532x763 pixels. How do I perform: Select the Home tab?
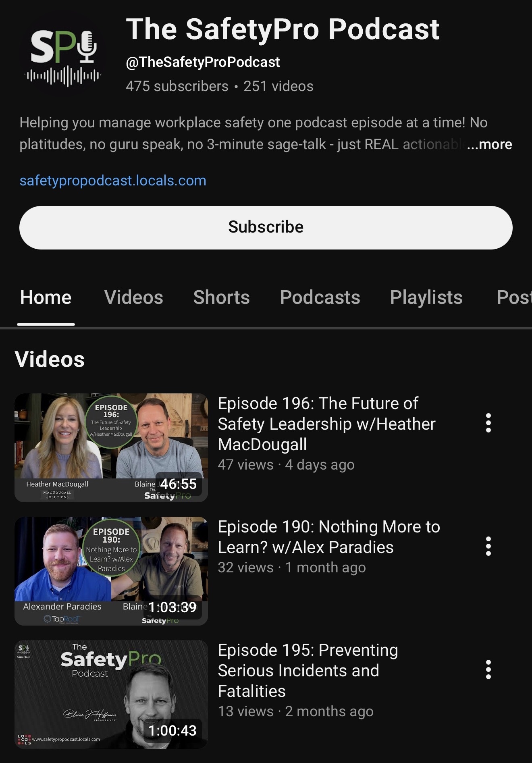click(46, 297)
